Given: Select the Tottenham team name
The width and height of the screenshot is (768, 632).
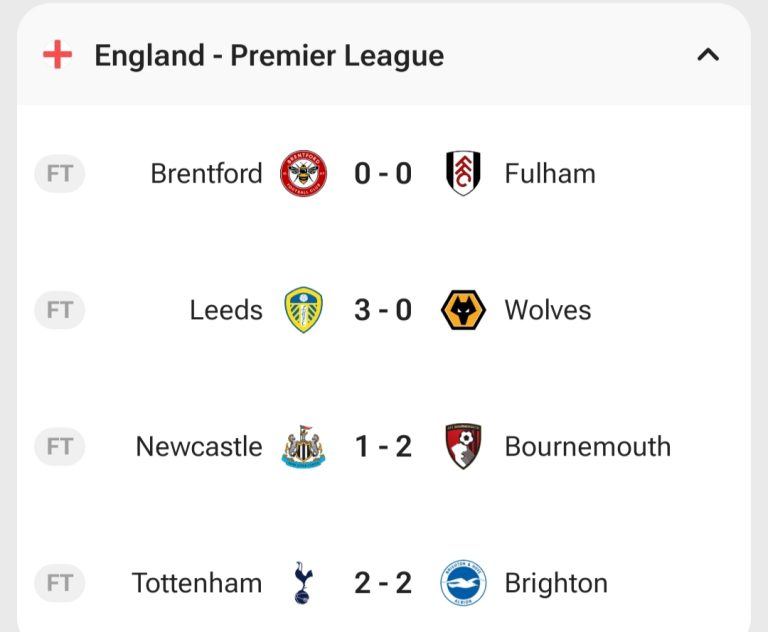Looking at the screenshot, I should [197, 583].
